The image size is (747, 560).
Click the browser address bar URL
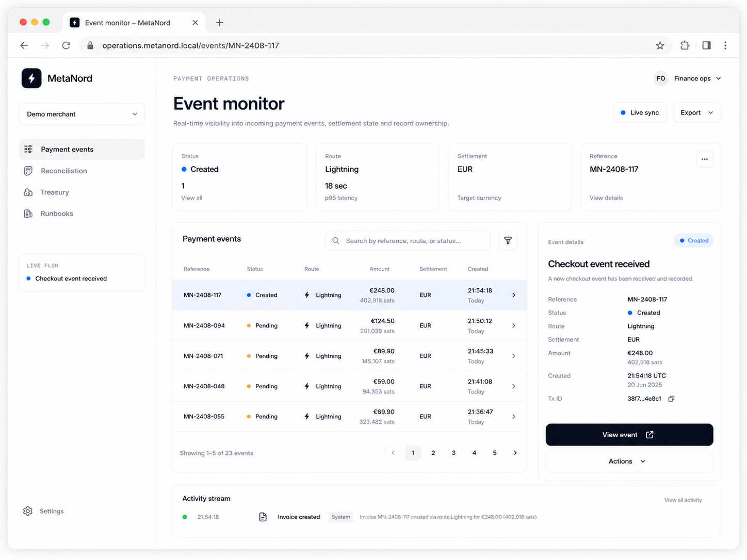point(190,45)
